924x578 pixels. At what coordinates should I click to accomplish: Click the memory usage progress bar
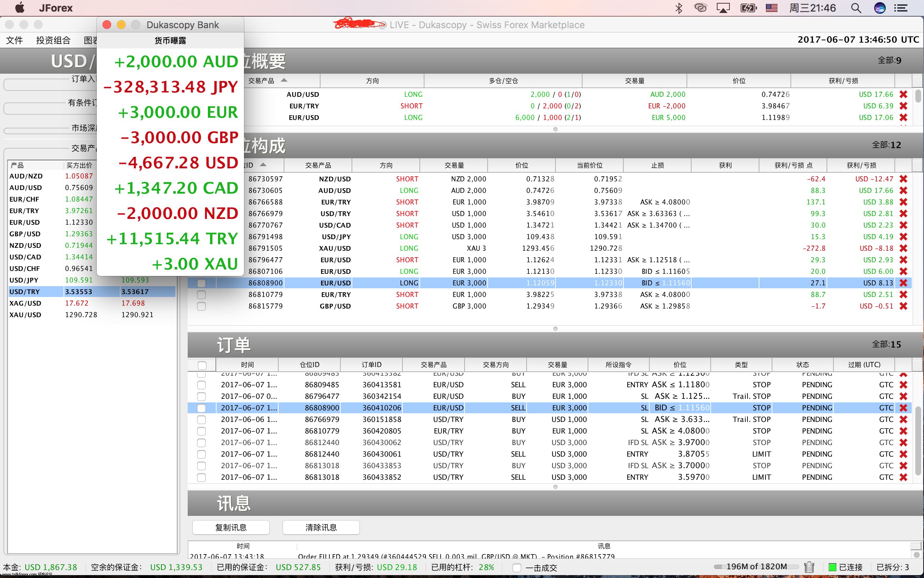click(x=757, y=567)
